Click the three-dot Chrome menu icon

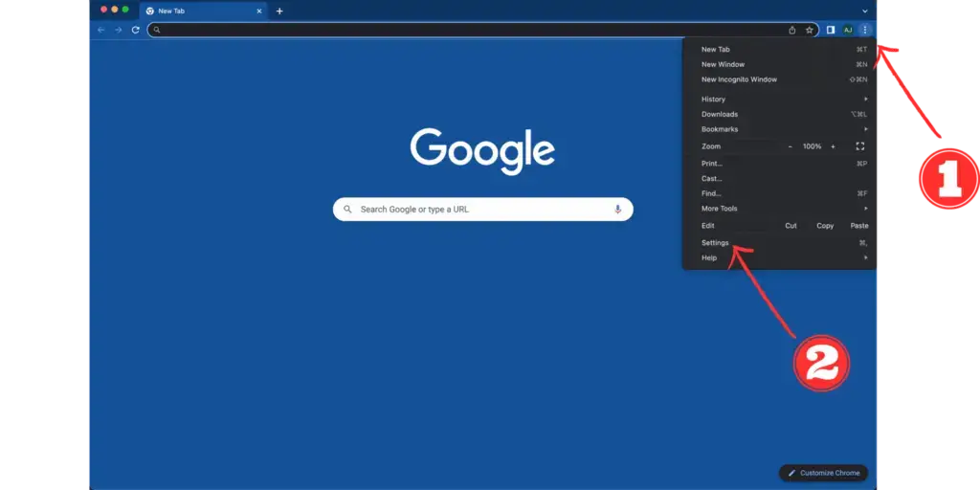point(865,30)
